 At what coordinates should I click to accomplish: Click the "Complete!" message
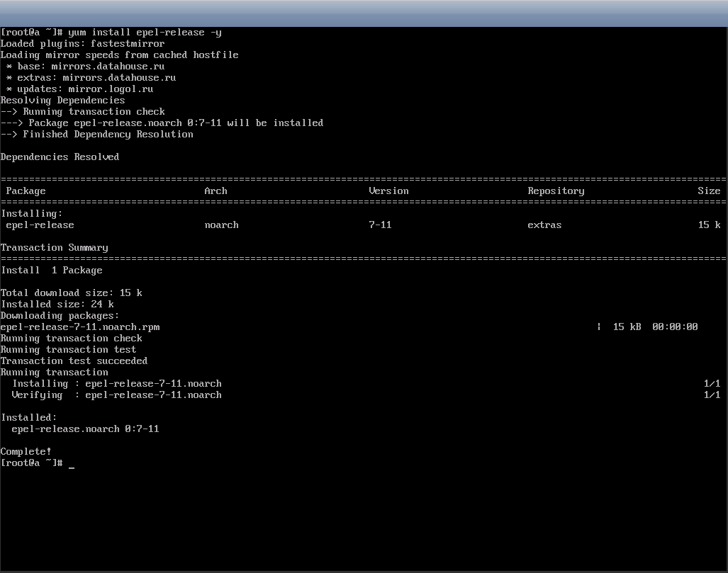[26, 452]
